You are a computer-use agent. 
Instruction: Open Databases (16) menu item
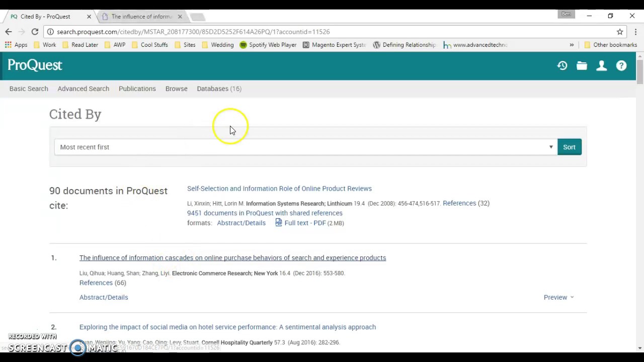(219, 88)
